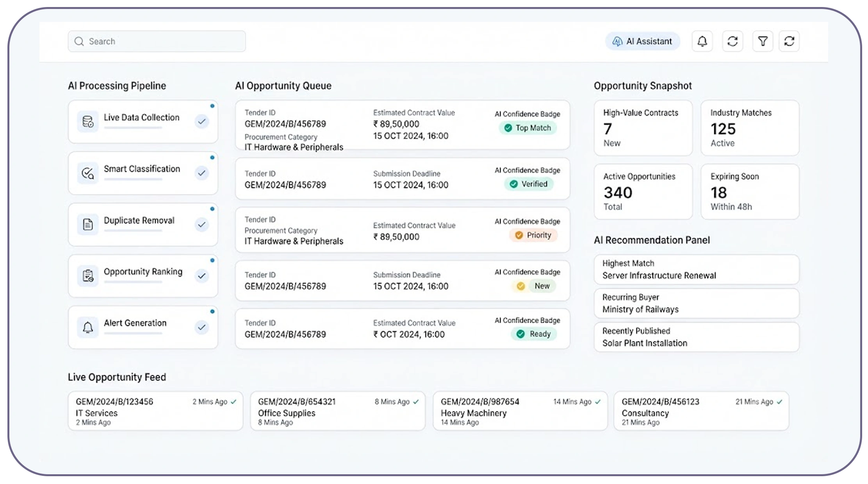Select the Live Data Collection label

point(141,117)
